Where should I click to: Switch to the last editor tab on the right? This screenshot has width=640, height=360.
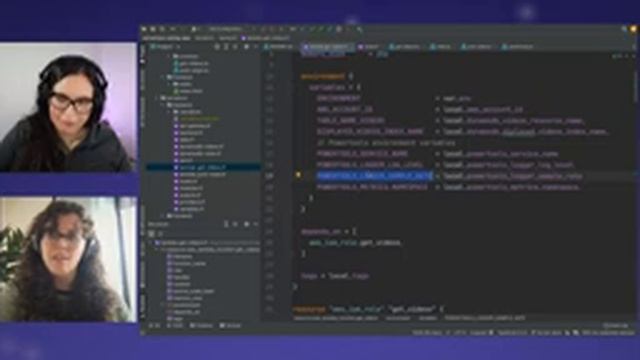[518, 47]
